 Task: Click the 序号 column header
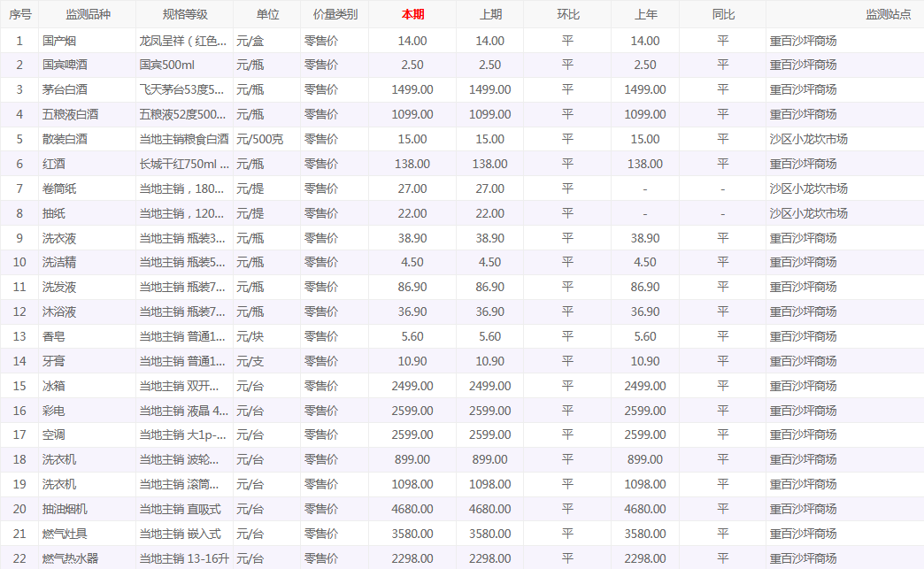pyautogui.click(x=19, y=14)
